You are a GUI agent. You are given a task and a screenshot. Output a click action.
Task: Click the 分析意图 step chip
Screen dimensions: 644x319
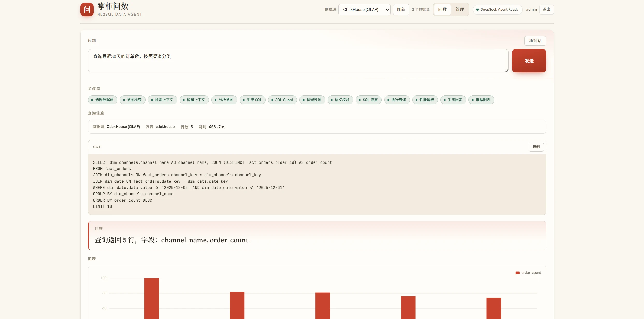pyautogui.click(x=224, y=100)
